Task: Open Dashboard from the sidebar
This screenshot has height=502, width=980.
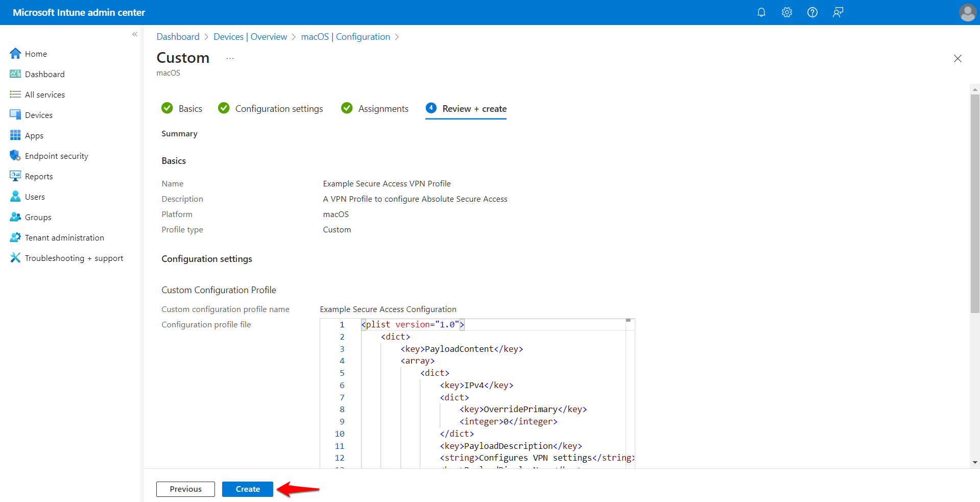Action: coord(37,74)
